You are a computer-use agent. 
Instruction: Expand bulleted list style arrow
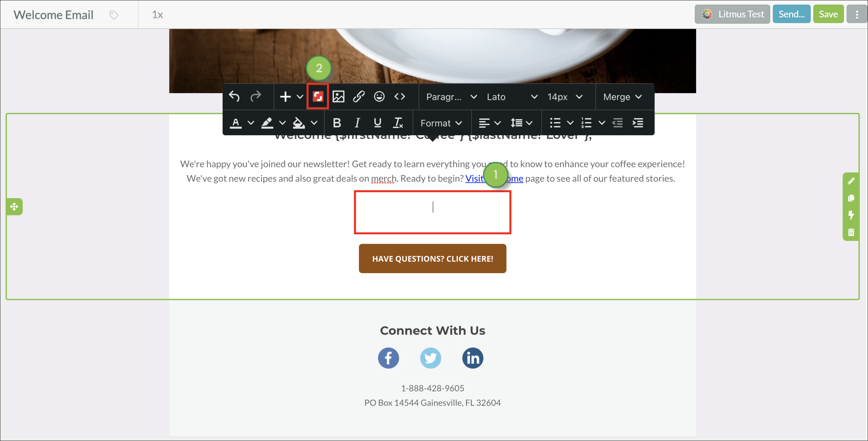[x=570, y=123]
